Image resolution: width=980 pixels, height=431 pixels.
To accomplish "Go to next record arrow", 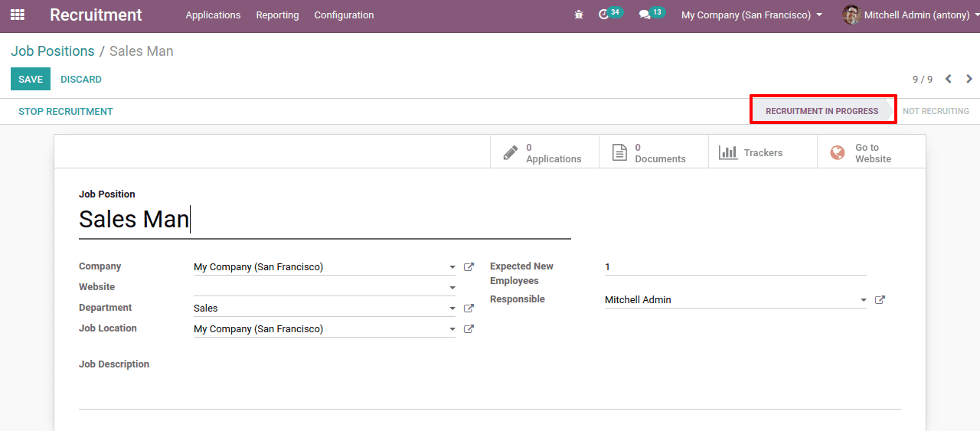I will coord(969,79).
